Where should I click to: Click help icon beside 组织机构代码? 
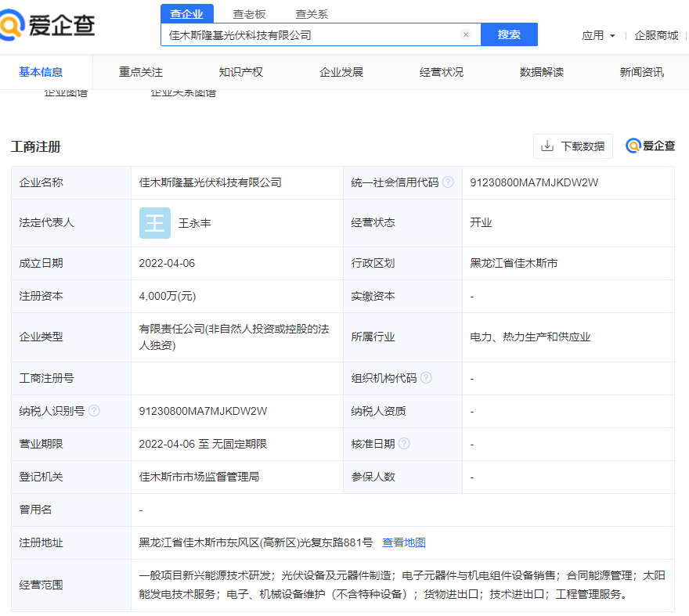click(x=426, y=378)
